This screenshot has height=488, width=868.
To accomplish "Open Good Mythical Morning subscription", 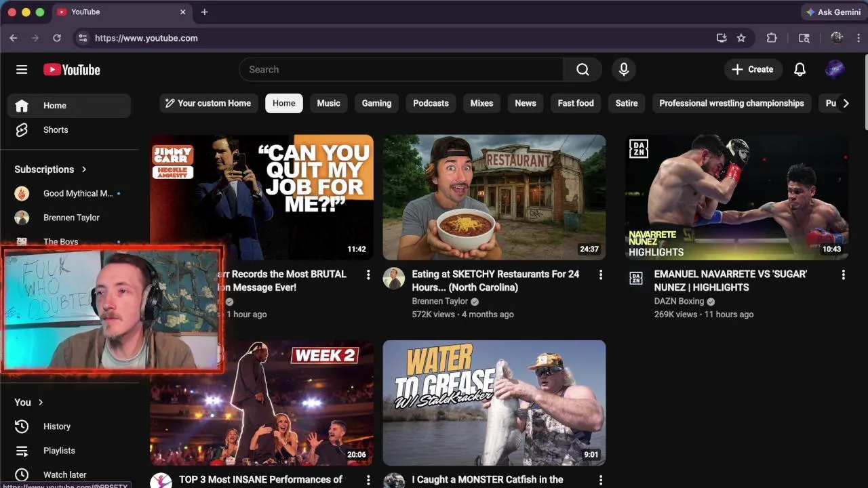I will 68,193.
